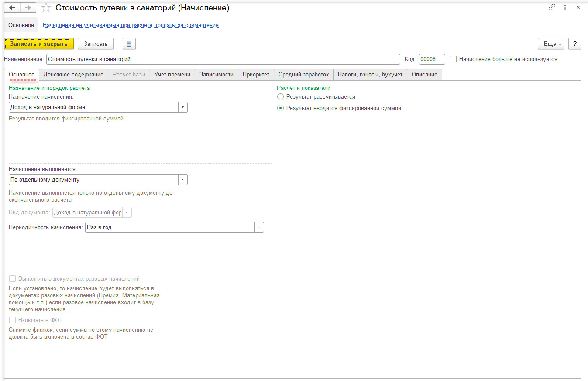Switch to the 'Описание' tab
588x381 pixels.
pos(424,74)
